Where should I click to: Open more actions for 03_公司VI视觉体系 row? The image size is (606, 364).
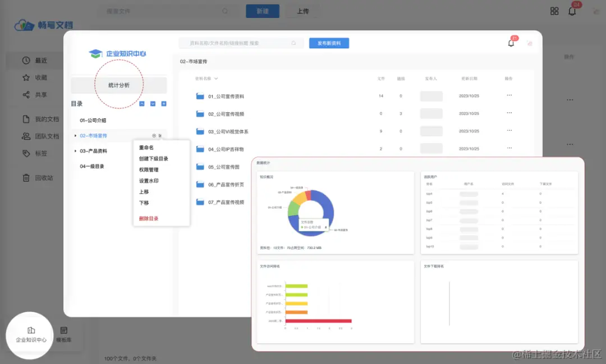pos(509,130)
